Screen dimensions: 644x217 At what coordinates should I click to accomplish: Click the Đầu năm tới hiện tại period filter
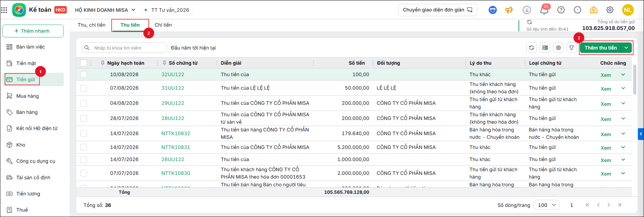[x=193, y=48]
